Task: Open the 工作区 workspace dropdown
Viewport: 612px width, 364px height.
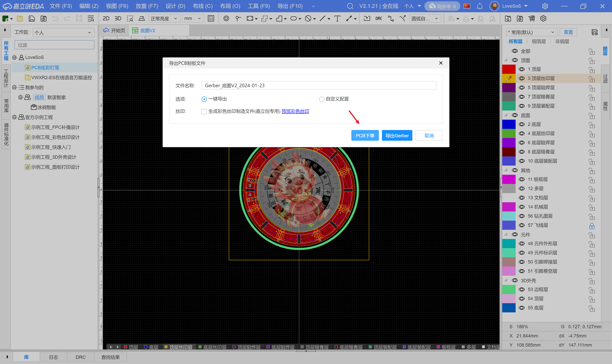Action: pos(63,32)
